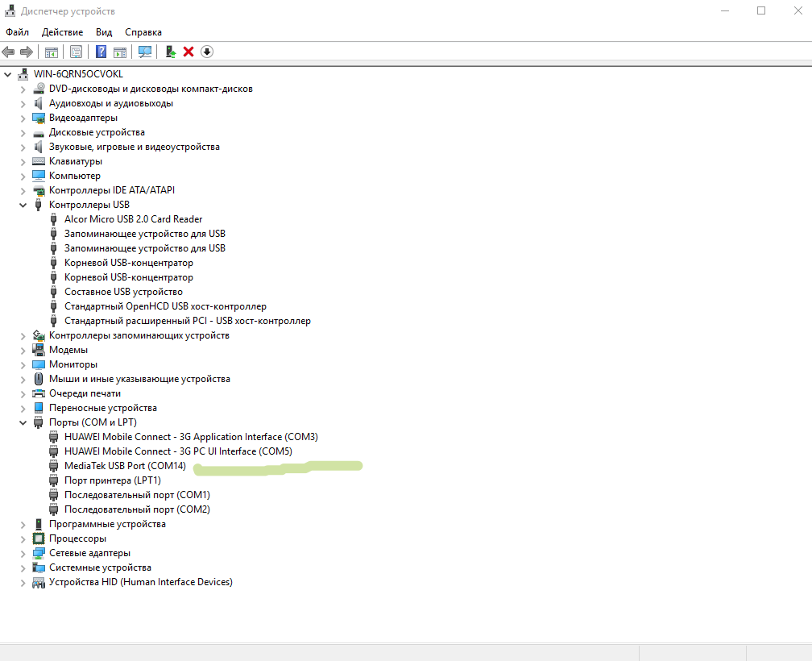
Task: Expand the Сетевые адаптеры category
Action: click(x=23, y=553)
